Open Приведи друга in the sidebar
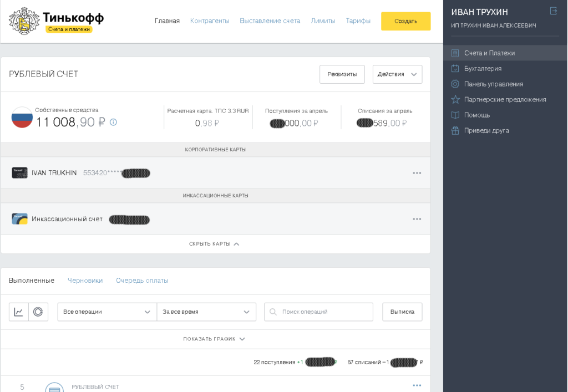This screenshot has height=392, width=568. (x=505, y=131)
